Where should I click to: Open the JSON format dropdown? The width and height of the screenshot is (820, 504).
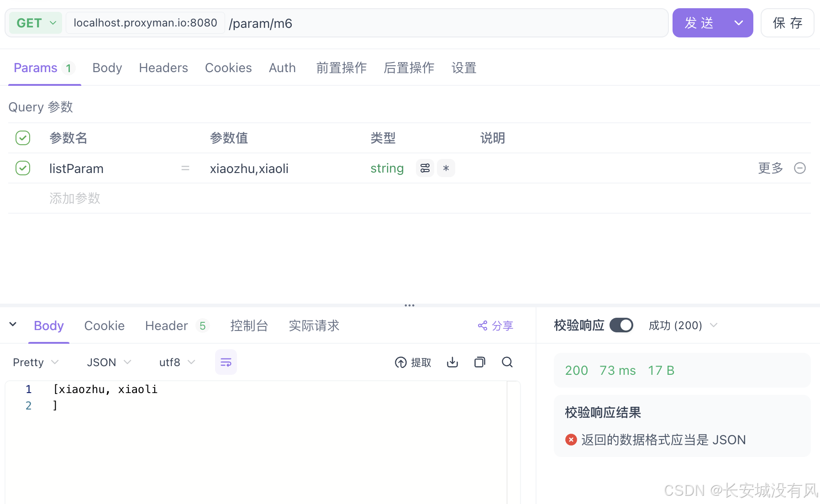[109, 362]
